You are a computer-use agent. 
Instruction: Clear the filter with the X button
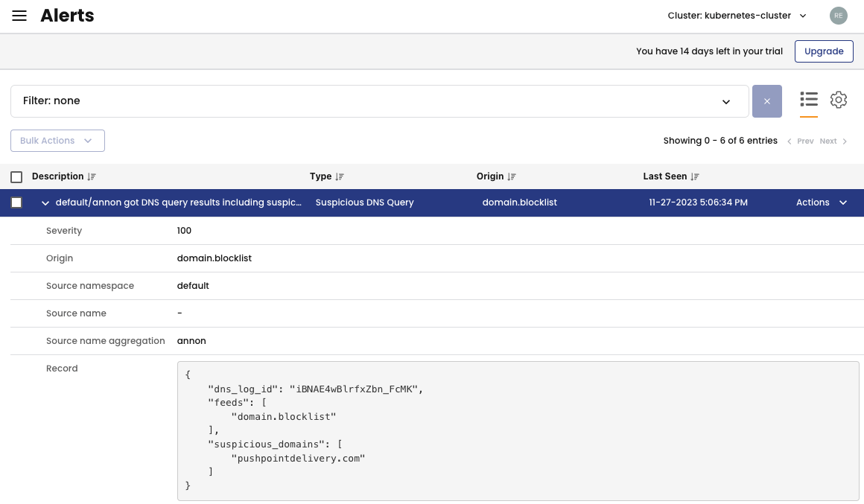point(766,101)
